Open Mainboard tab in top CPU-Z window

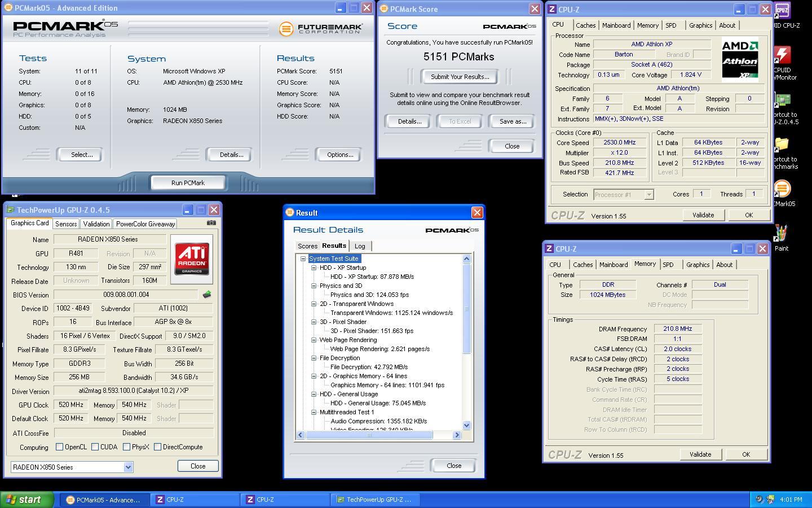point(616,25)
